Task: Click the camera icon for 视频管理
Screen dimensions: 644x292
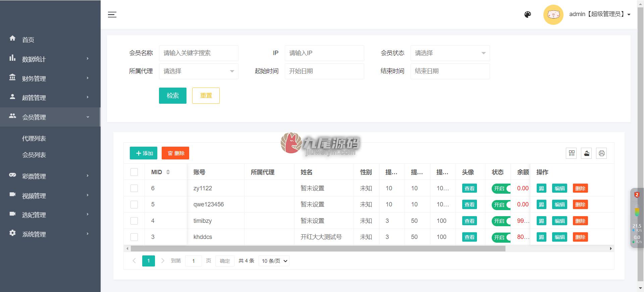Action: [x=12, y=194]
